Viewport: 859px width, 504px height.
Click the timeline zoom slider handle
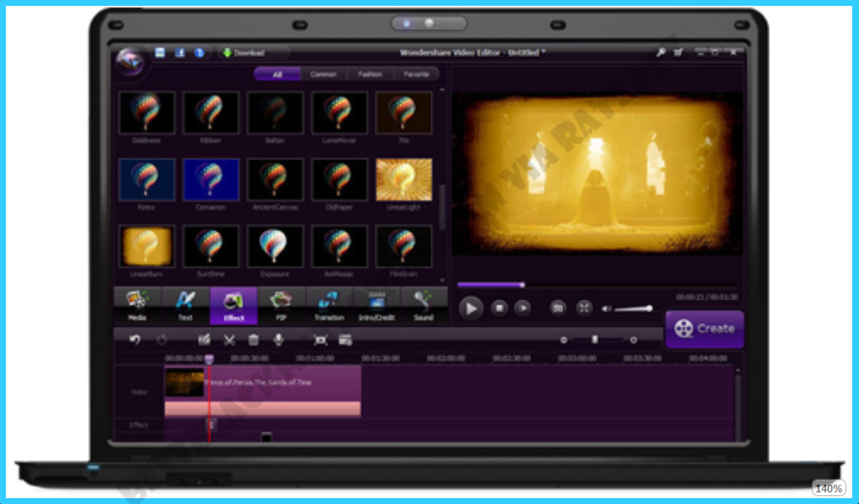[x=595, y=341]
